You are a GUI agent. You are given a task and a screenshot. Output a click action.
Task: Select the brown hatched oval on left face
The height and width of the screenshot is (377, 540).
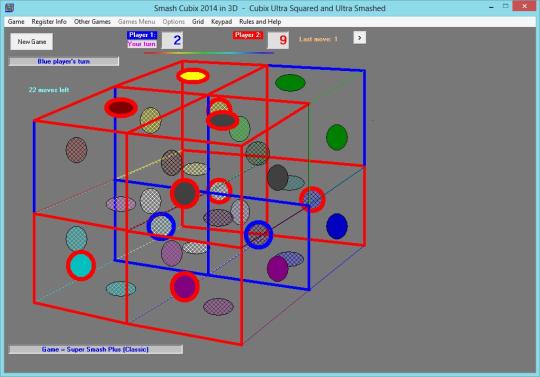pos(76,150)
